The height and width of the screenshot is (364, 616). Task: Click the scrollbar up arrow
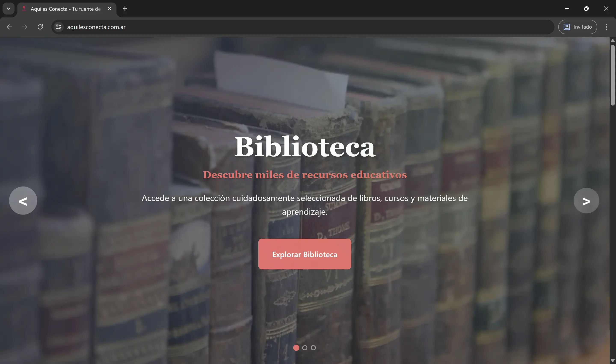pos(613,41)
